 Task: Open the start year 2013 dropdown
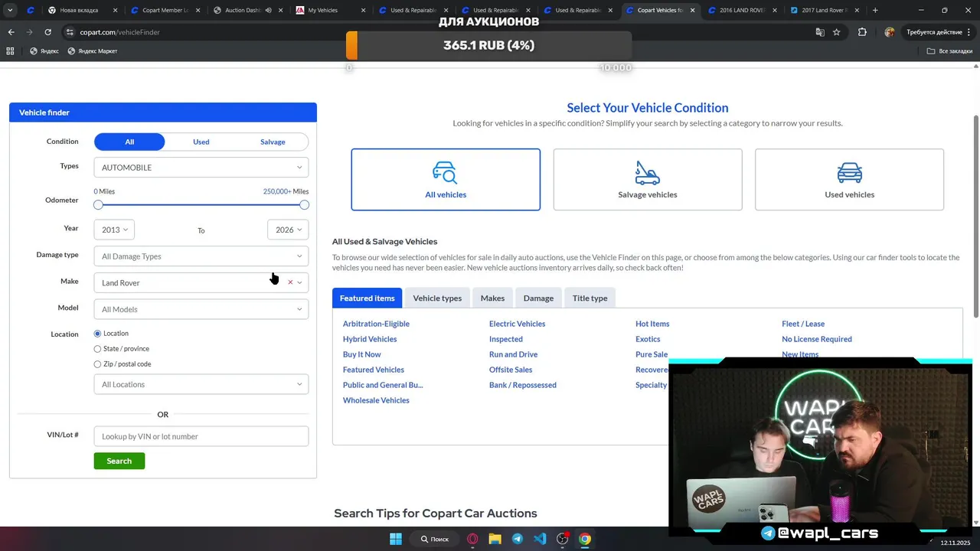pos(114,230)
